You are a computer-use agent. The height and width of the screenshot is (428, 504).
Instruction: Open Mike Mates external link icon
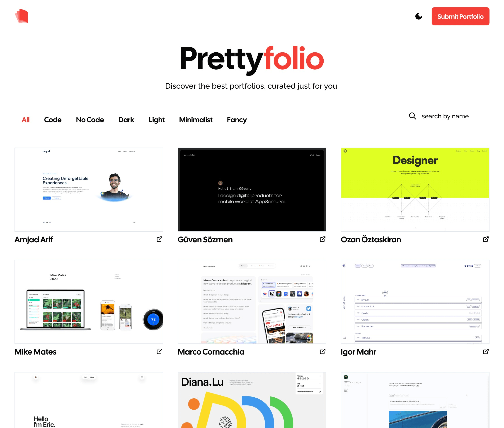(160, 351)
